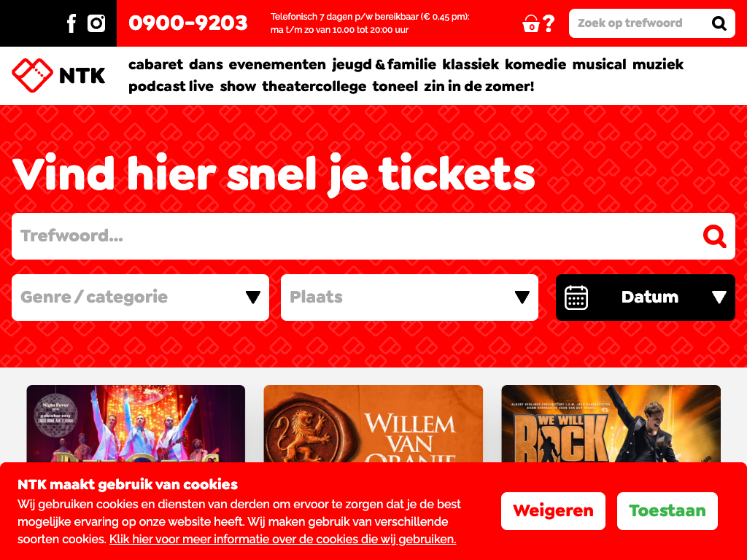The image size is (747, 560).
Task: Open the cookie information link
Action: click(x=282, y=539)
